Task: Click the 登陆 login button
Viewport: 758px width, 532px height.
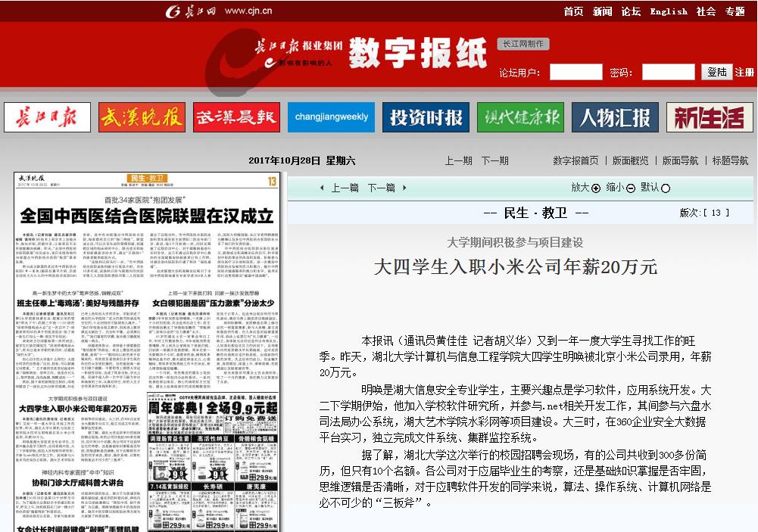Action: coord(716,72)
